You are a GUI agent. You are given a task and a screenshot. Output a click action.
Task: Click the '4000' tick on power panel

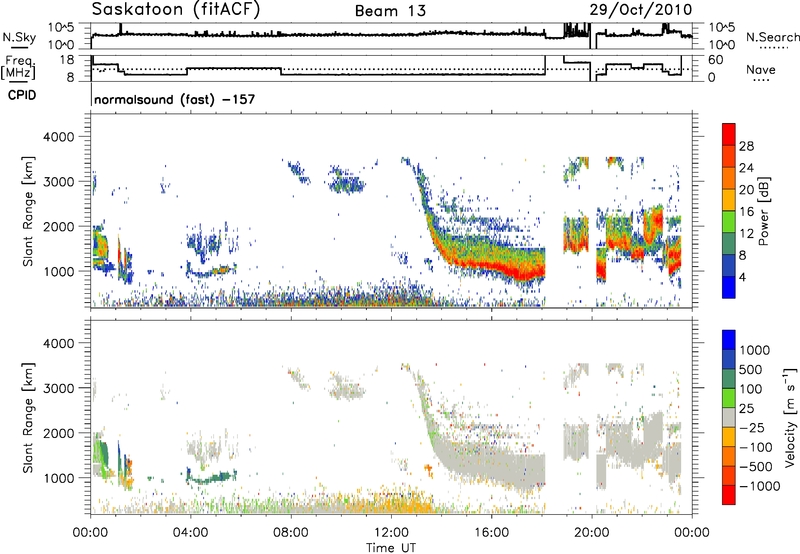click(x=58, y=137)
